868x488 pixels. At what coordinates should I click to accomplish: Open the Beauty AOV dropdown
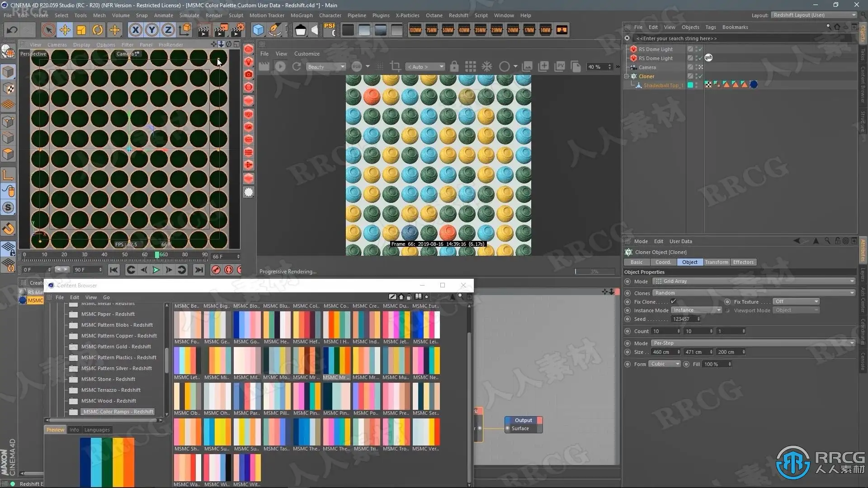point(325,67)
